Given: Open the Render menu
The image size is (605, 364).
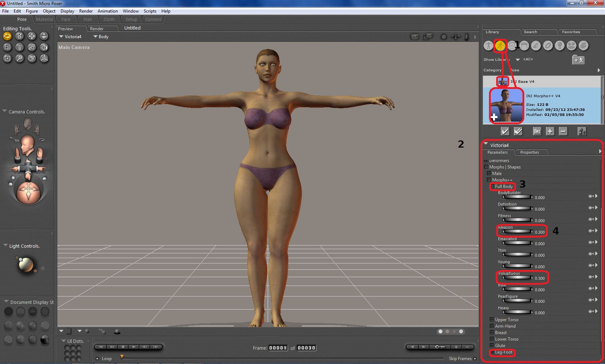Looking at the screenshot, I should point(86,11).
